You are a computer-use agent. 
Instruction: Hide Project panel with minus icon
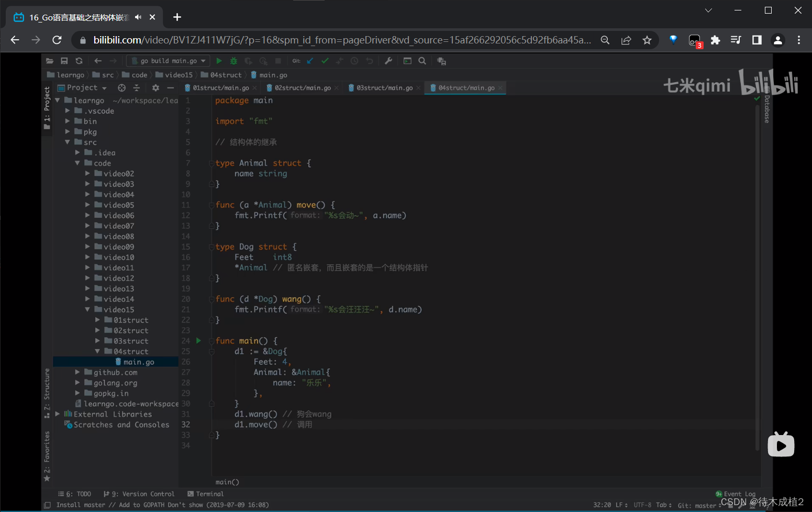(170, 87)
